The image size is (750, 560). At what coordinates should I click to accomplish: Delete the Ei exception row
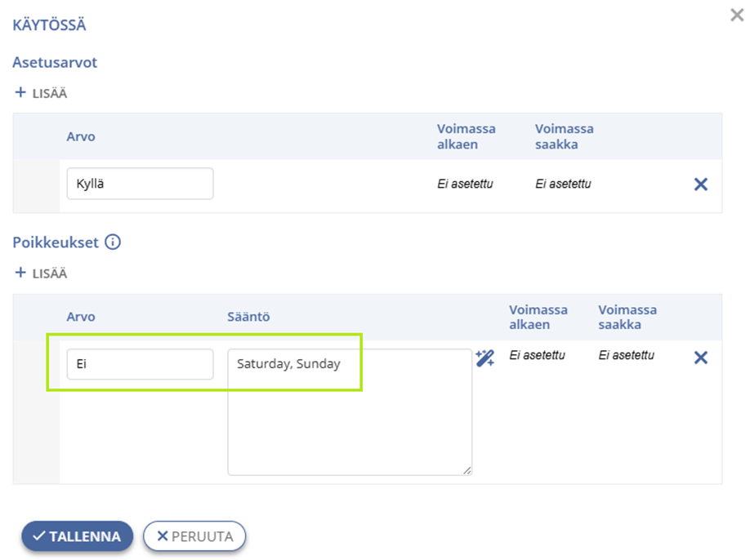tap(701, 358)
